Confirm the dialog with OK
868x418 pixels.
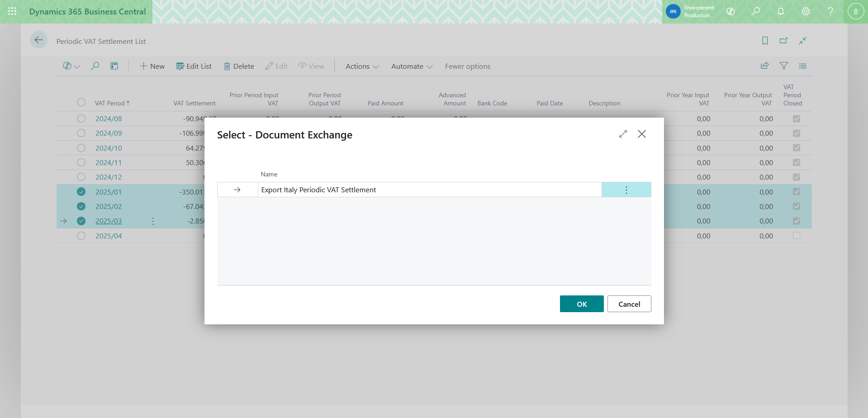pyautogui.click(x=582, y=304)
